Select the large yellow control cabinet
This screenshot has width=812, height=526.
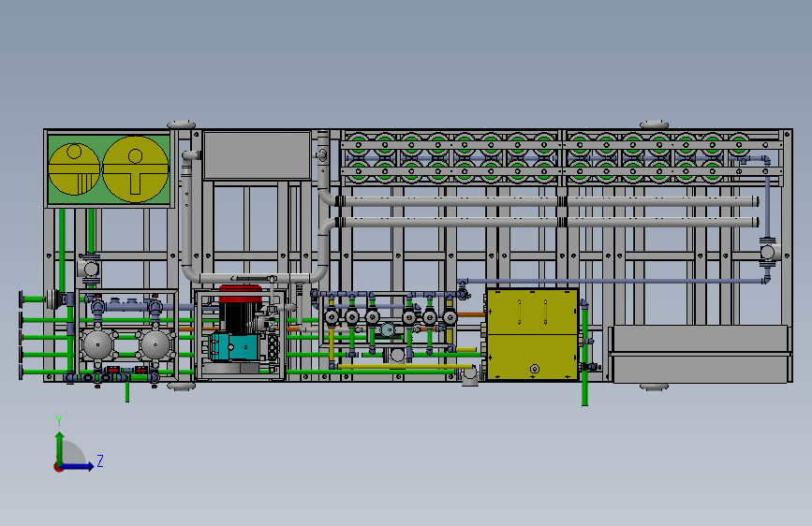click(x=532, y=334)
